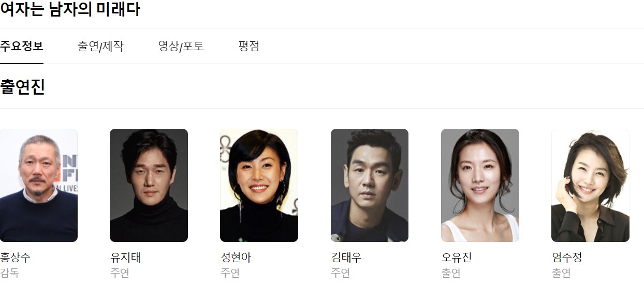
Task: Click the photo of director 홍상수
Action: 38,185
